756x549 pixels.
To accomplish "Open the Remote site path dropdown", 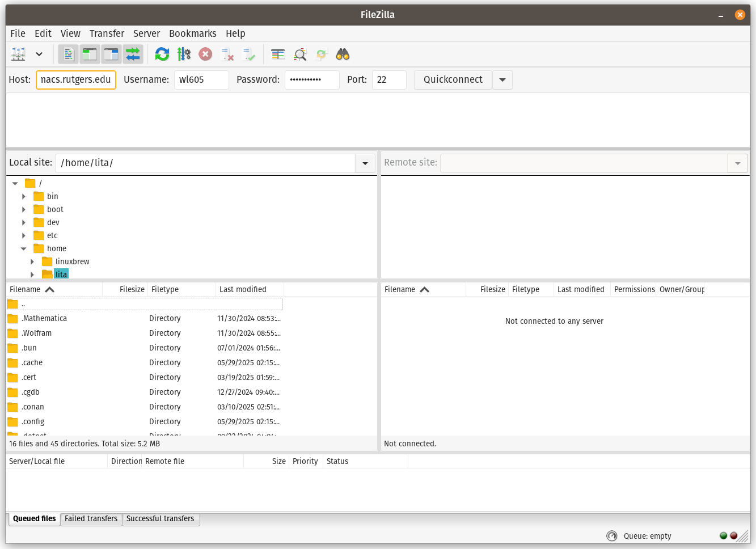I will [x=737, y=163].
